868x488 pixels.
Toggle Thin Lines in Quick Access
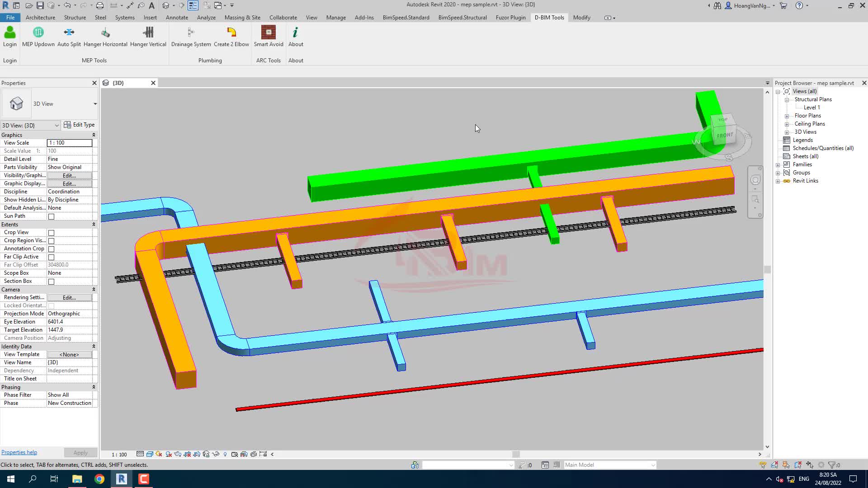tap(193, 5)
